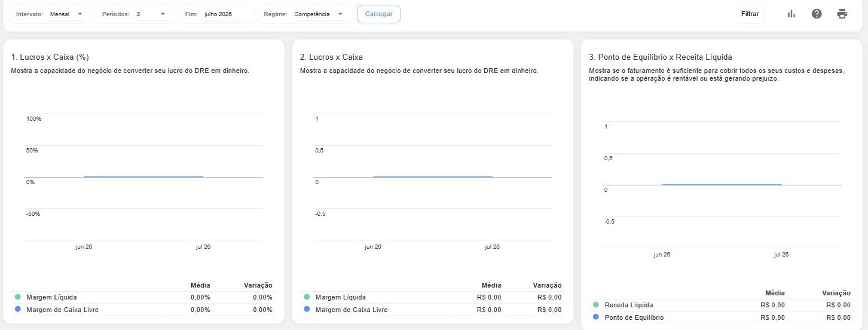Image resolution: width=868 pixels, height=330 pixels.
Task: Click the Carregar button
Action: pos(378,14)
